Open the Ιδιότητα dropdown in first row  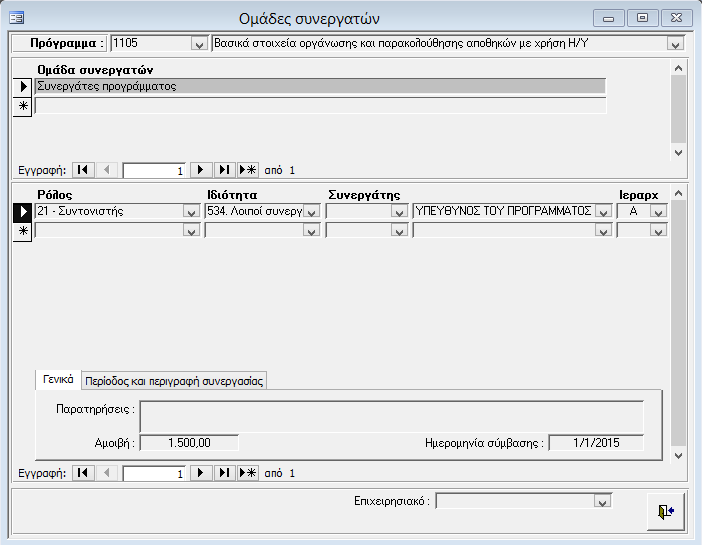click(x=311, y=212)
